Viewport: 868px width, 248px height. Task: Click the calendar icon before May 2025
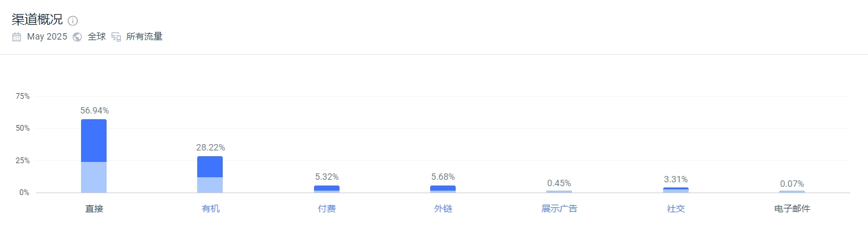click(17, 37)
